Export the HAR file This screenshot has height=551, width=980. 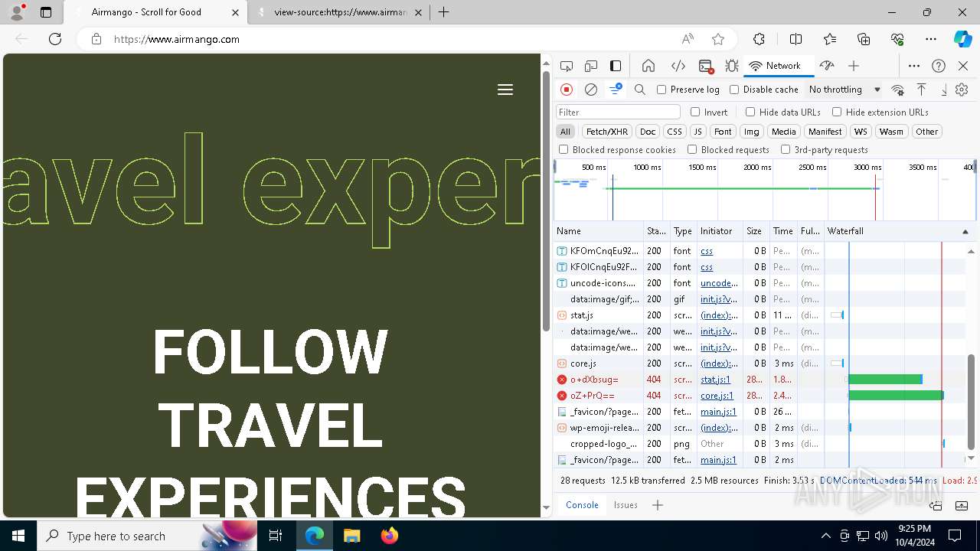943,90
